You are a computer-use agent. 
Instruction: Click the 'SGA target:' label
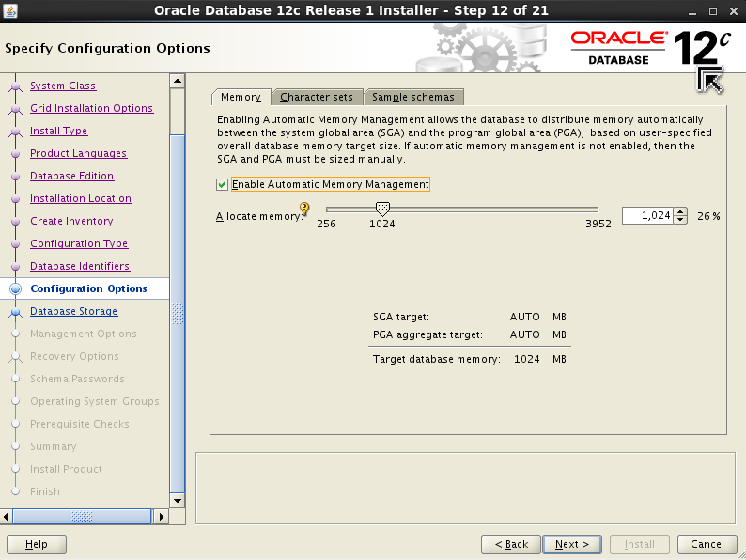click(401, 317)
